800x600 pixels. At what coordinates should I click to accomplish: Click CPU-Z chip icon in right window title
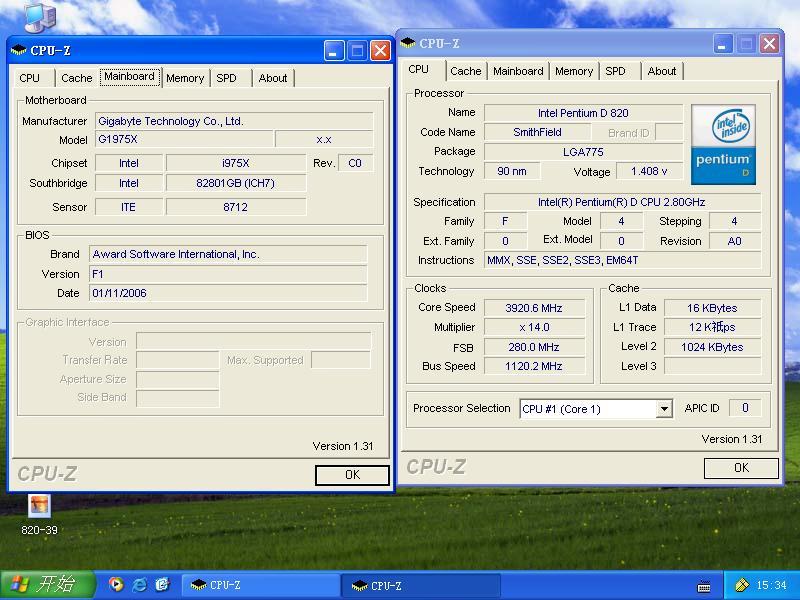[408, 43]
